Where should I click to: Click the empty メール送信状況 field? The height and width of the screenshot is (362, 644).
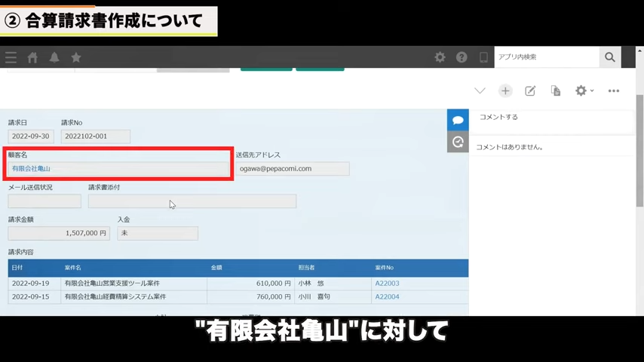click(44, 201)
